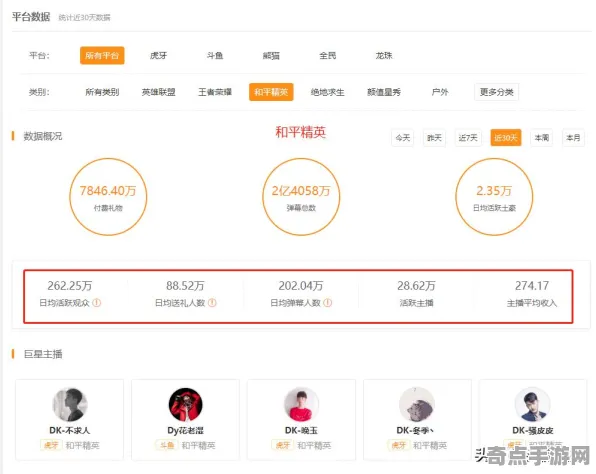Screen dimensions: 596x474
Task: Choose the 绝地求生 category
Action: coord(327,92)
